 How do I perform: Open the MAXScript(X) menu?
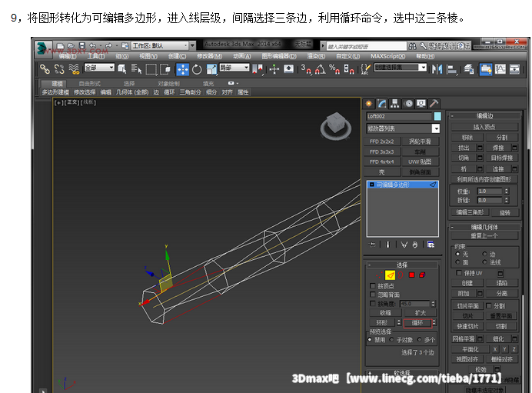coord(387,56)
